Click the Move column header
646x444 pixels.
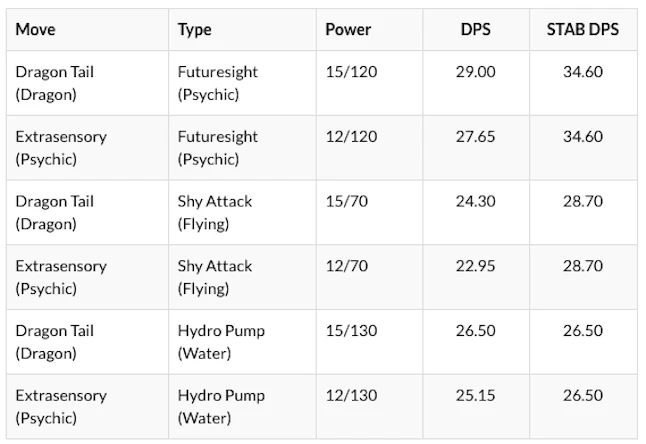(35, 30)
